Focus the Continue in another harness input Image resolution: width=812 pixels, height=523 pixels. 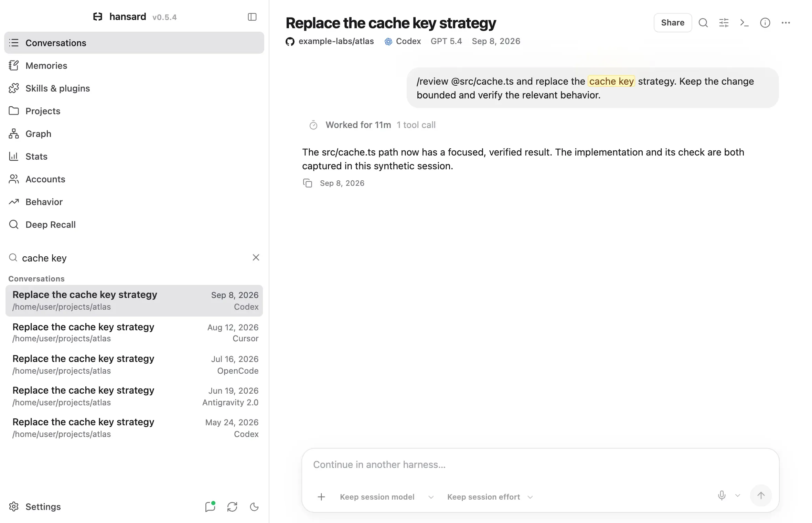(540, 465)
